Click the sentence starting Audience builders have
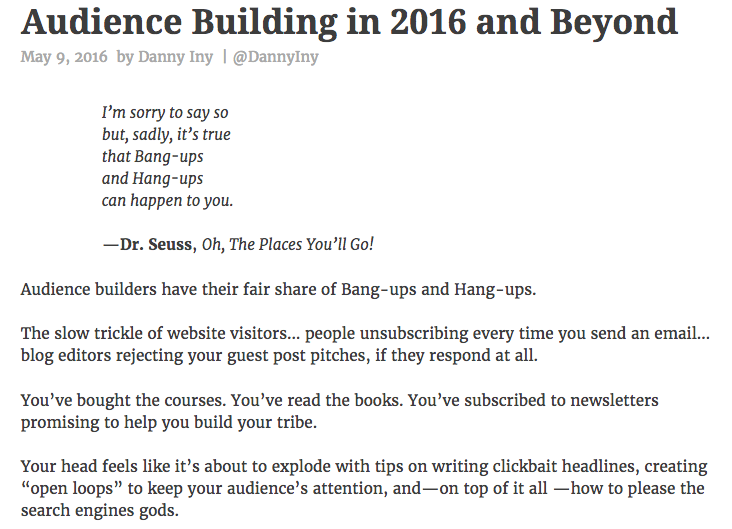The image size is (732, 529). pos(278,289)
